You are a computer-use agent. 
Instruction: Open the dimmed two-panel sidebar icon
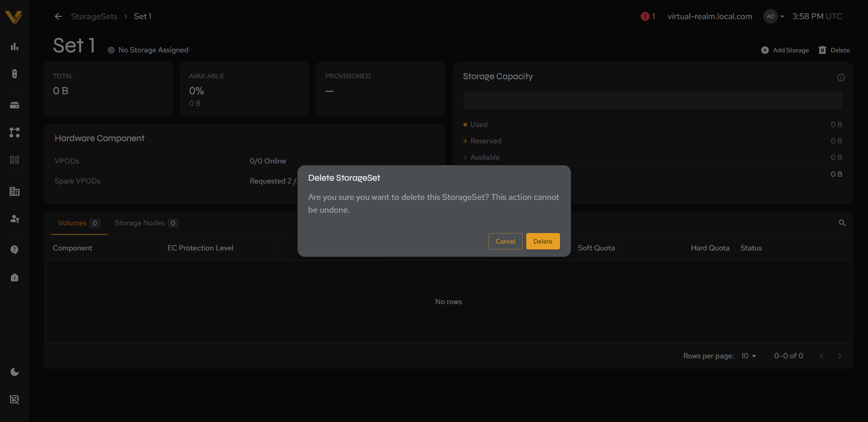pyautogui.click(x=15, y=160)
